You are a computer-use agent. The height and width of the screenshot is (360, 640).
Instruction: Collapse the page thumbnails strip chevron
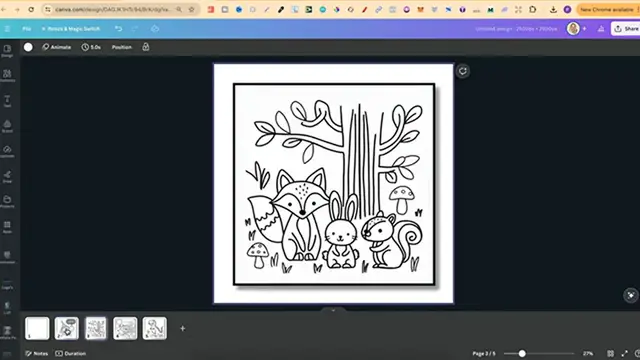(x=333, y=310)
